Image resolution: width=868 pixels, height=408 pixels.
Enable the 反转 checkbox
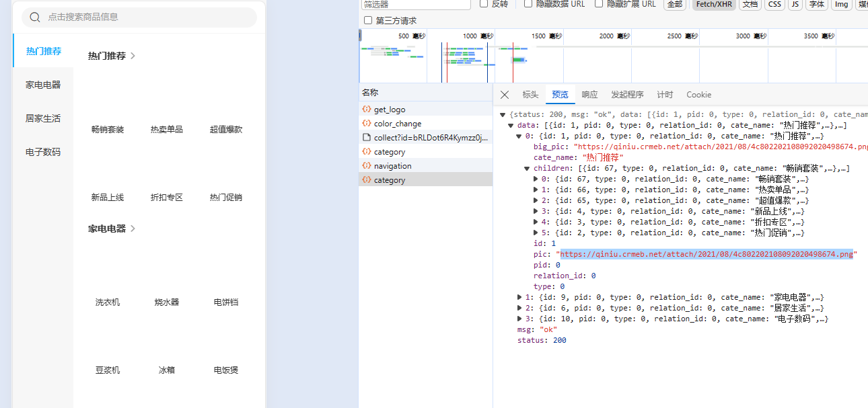(484, 4)
